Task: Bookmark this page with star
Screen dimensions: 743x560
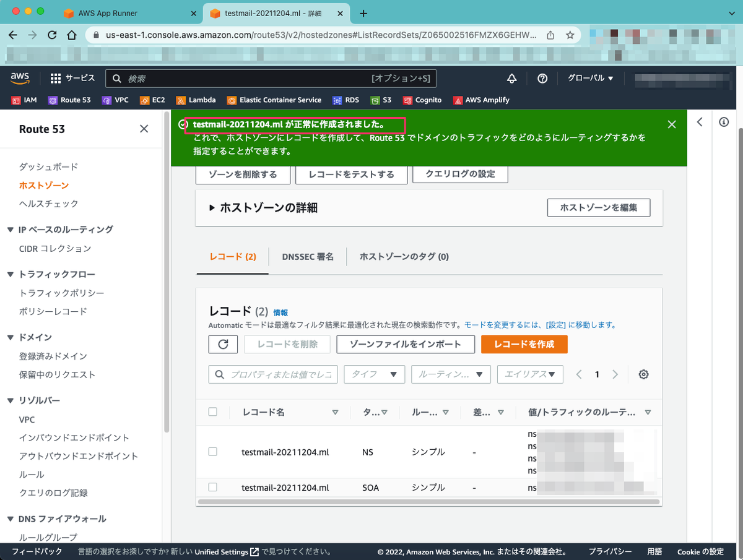Action: pyautogui.click(x=570, y=35)
